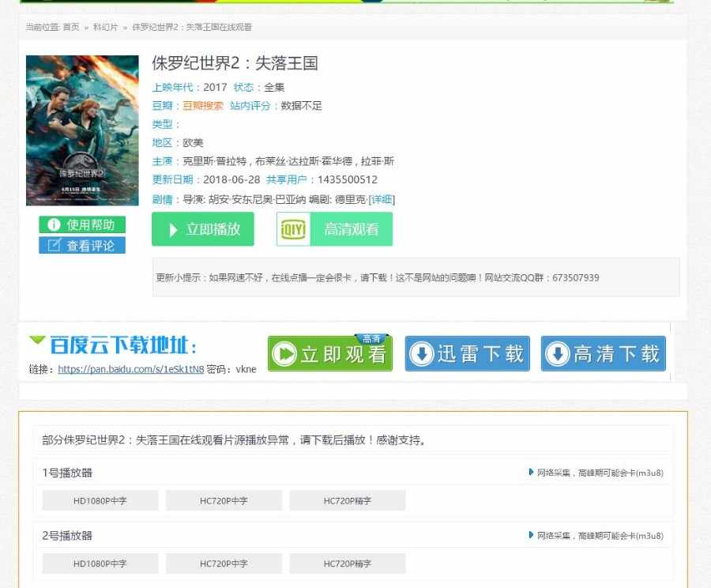Click 高清观看 button

[x=335, y=229]
